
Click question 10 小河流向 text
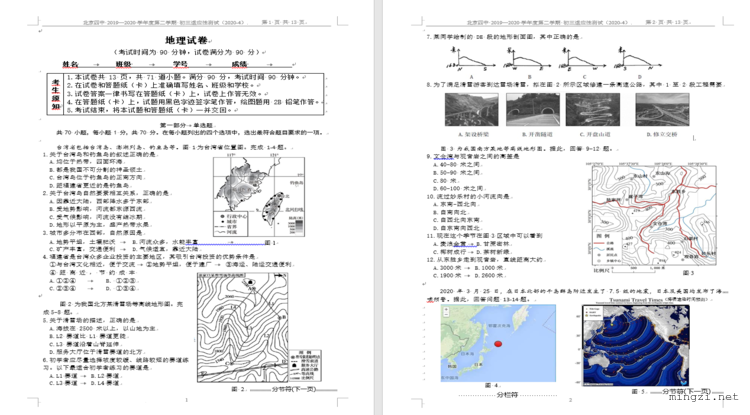coord(470,197)
